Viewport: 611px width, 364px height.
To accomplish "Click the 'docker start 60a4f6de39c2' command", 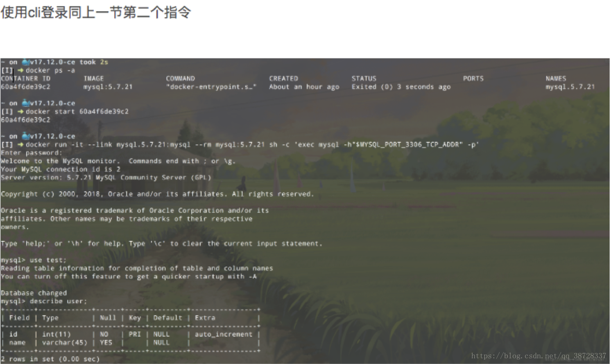I will click(77, 111).
